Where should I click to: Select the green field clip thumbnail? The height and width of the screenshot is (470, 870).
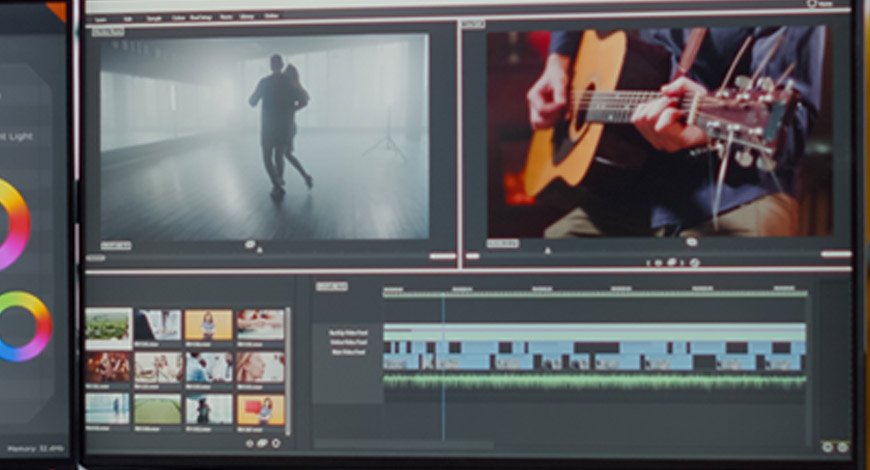coord(158,408)
